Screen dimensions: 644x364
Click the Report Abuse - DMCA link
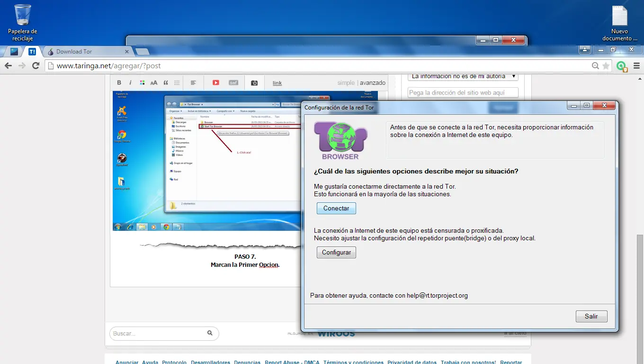[x=292, y=363]
